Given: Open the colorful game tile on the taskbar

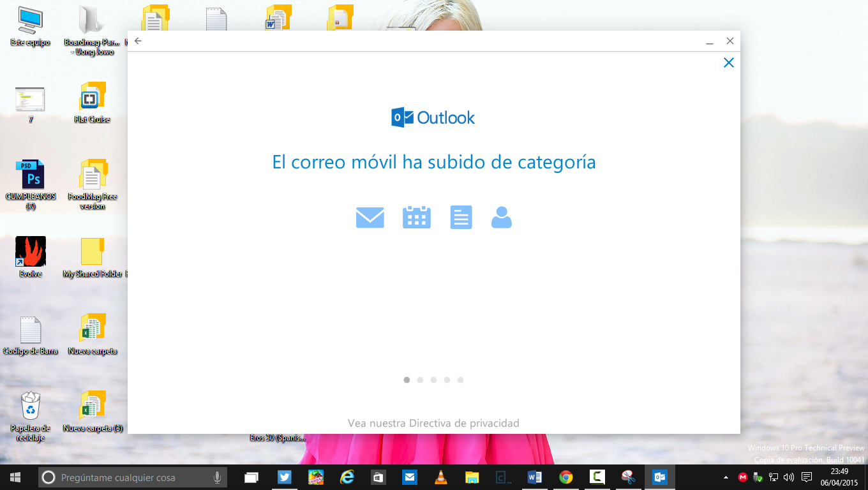Looking at the screenshot, I should [x=316, y=477].
